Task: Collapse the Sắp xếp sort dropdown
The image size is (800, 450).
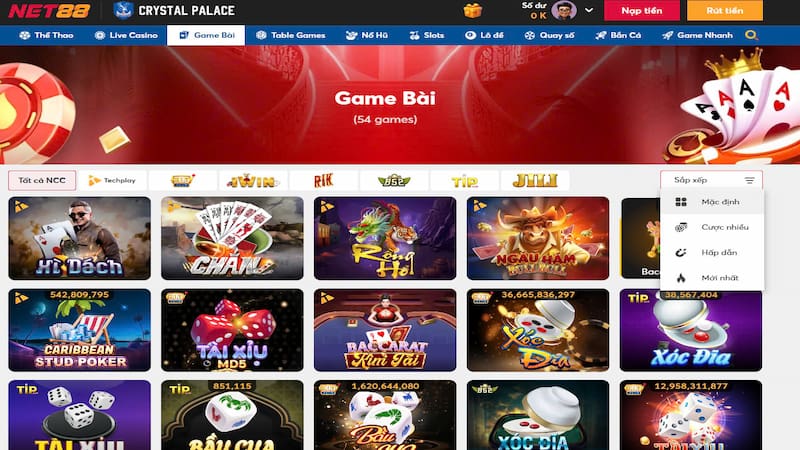Action: tap(712, 180)
